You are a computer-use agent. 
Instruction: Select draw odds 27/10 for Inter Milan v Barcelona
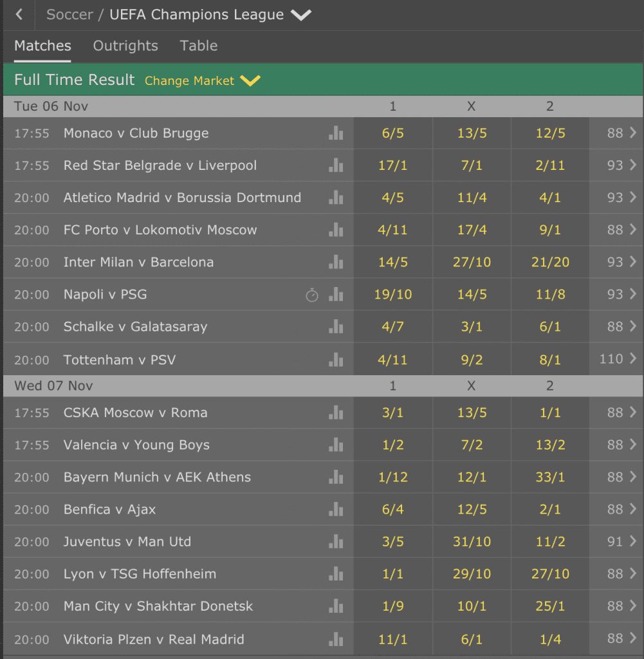pos(472,262)
